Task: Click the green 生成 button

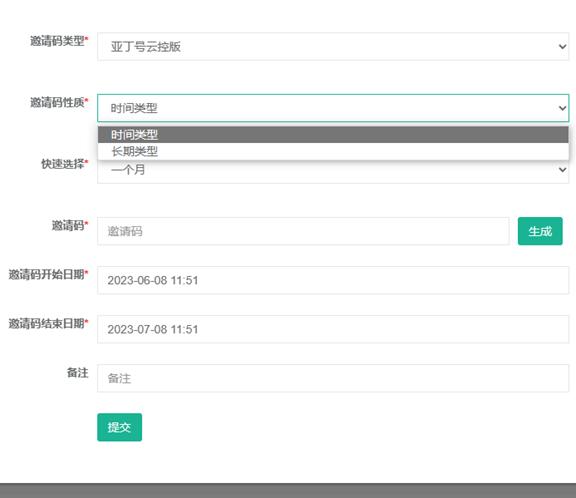Action: [540, 231]
